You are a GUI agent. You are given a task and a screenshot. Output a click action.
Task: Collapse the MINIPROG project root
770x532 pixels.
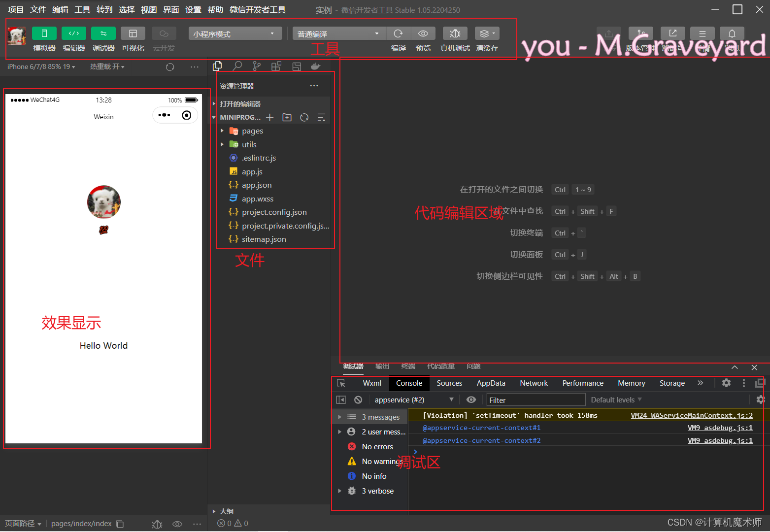click(x=237, y=117)
